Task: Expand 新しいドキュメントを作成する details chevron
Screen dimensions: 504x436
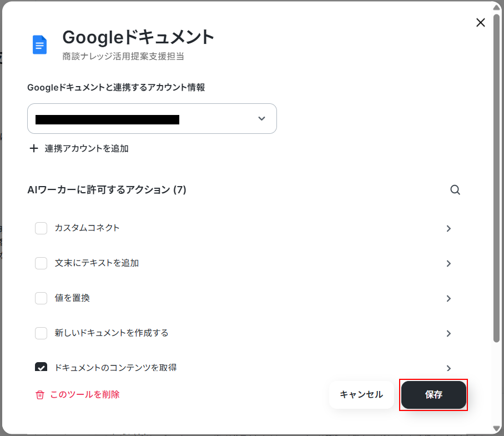Action: [x=448, y=334]
